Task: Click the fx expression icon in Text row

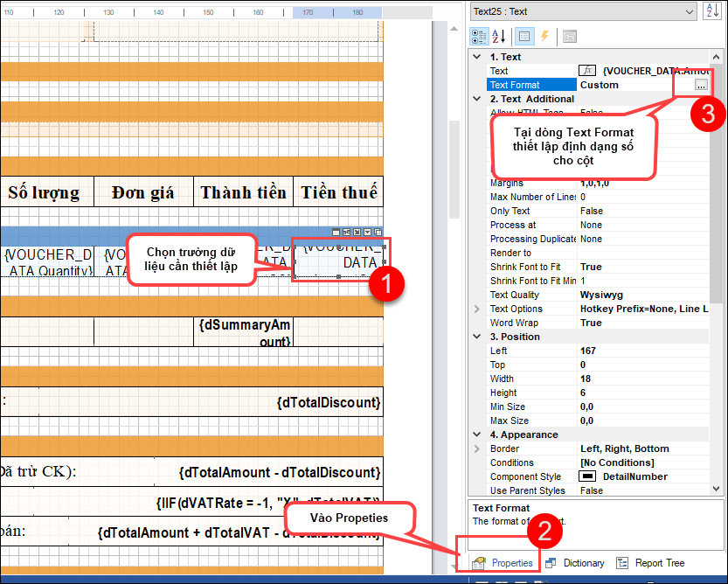Action: pyautogui.click(x=588, y=71)
